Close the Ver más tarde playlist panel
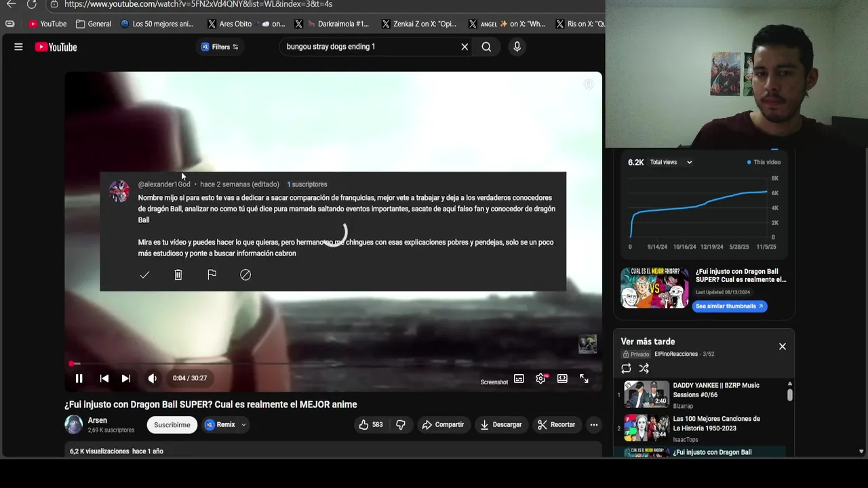The width and height of the screenshot is (868, 488). point(782,346)
